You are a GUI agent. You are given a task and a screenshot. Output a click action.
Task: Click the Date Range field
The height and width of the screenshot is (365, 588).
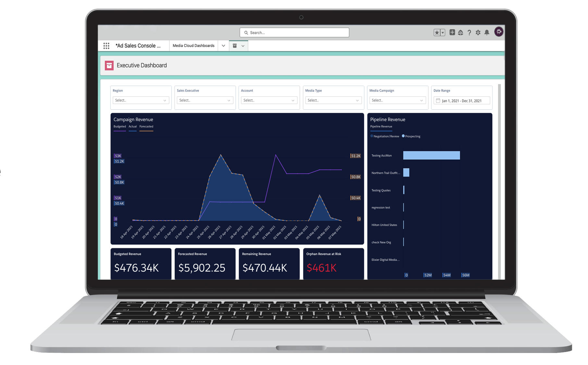[x=462, y=101]
